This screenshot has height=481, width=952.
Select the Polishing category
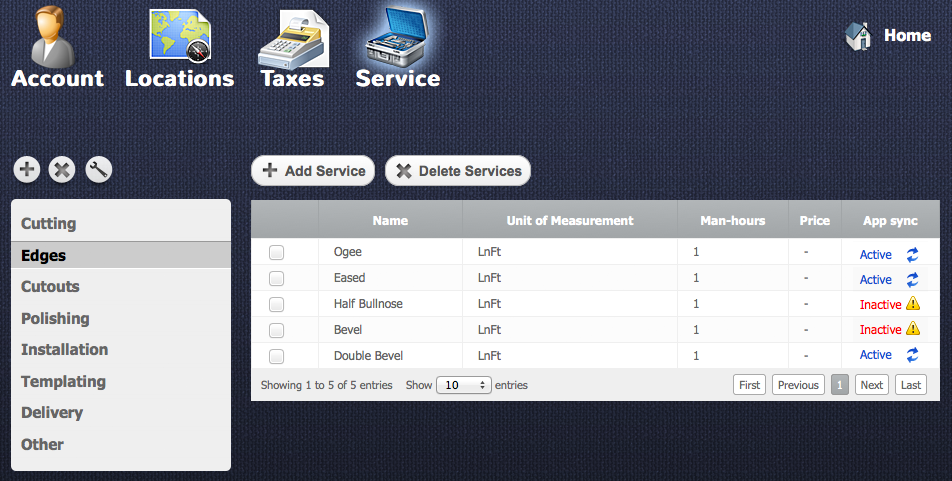(x=121, y=318)
